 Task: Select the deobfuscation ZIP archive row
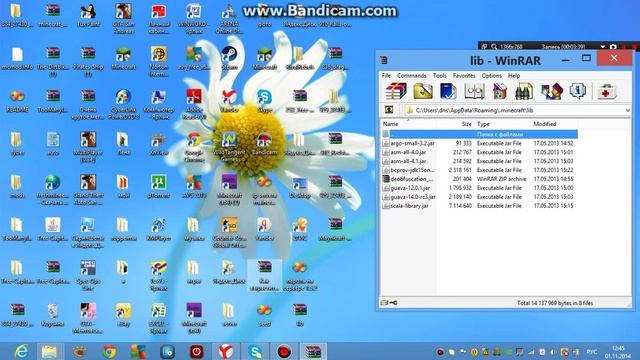[x=480, y=179]
